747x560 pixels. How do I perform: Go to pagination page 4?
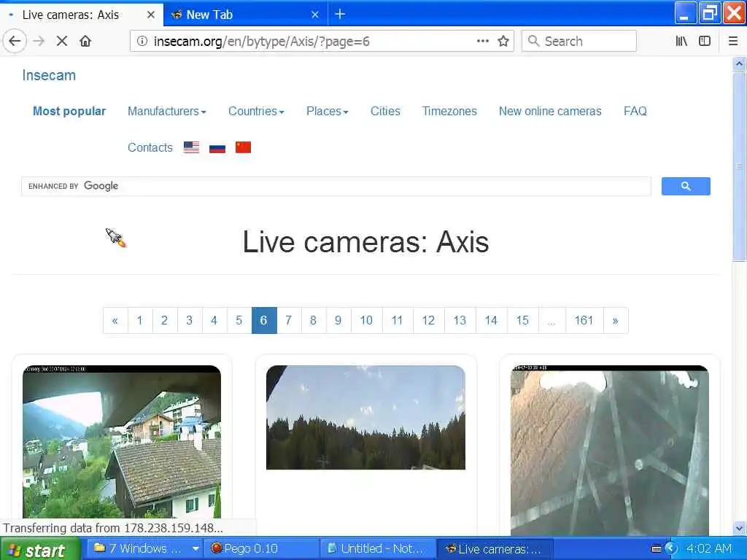214,321
